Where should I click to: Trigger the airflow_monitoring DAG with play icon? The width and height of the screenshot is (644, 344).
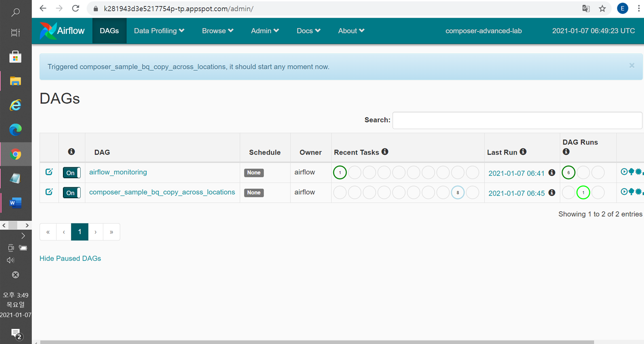pyautogui.click(x=624, y=172)
